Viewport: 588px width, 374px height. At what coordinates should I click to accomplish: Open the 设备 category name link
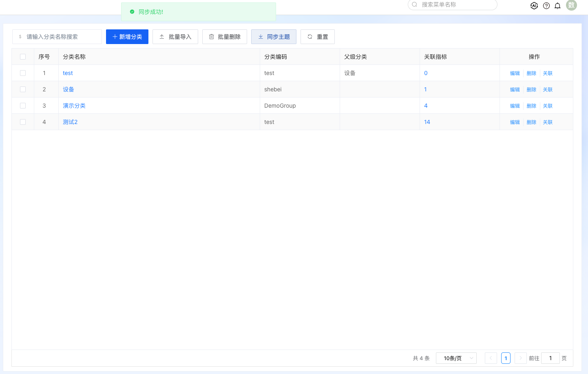(x=69, y=89)
